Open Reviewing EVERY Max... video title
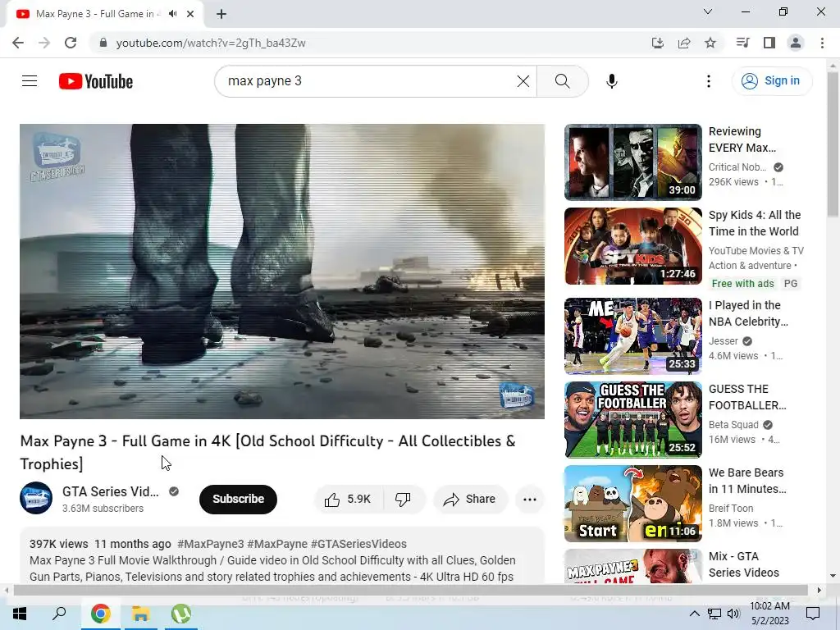The width and height of the screenshot is (840, 630). point(742,139)
